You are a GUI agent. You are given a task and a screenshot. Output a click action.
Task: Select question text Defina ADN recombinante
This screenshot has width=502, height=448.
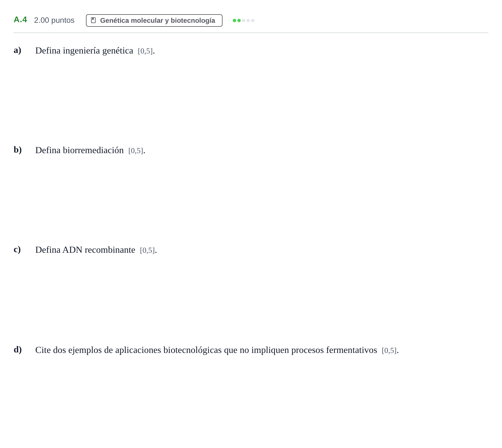pos(85,250)
